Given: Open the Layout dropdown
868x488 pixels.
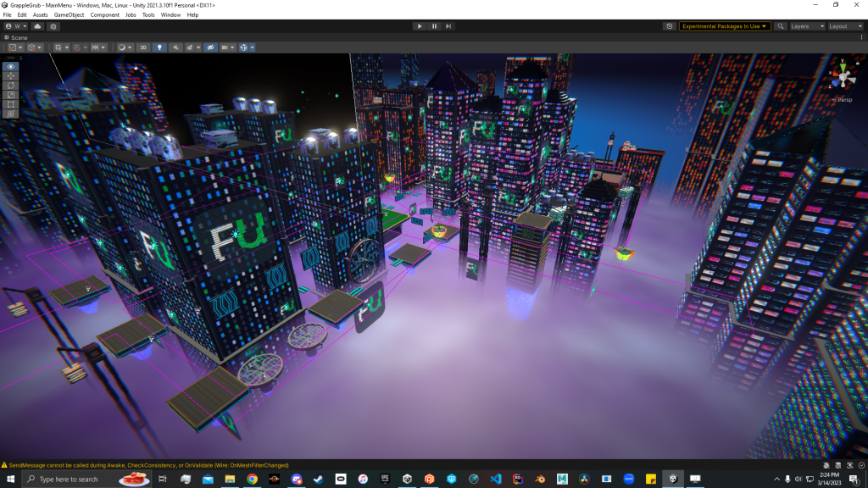Looking at the screenshot, I should click(x=844, y=26).
